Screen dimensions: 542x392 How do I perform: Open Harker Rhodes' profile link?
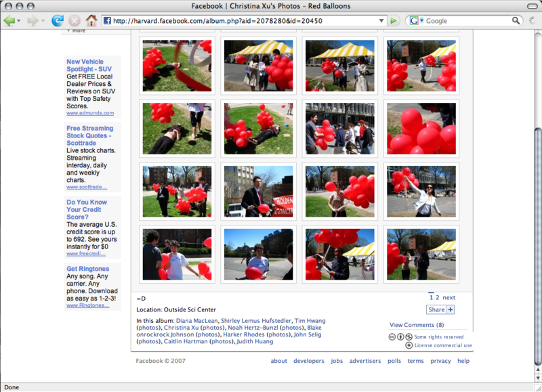(x=244, y=334)
